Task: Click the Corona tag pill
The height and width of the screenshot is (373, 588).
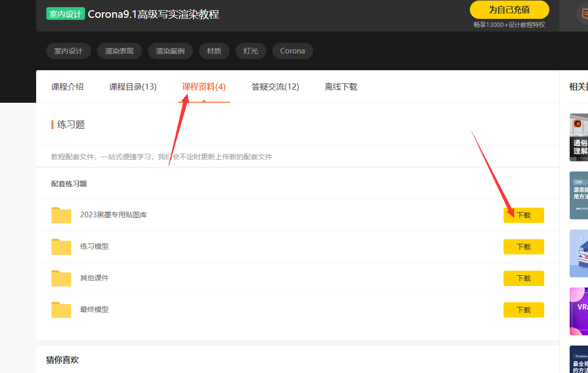Action: (x=292, y=51)
